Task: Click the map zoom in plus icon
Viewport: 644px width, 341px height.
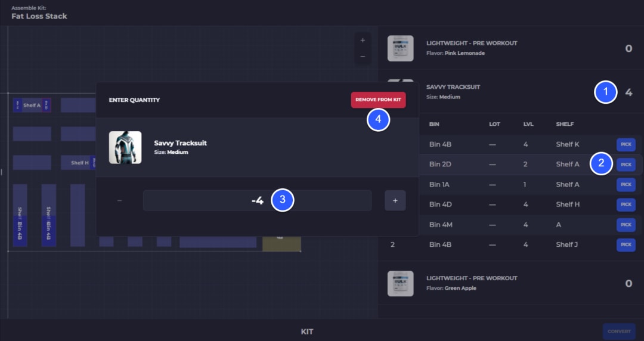Action: click(x=363, y=41)
